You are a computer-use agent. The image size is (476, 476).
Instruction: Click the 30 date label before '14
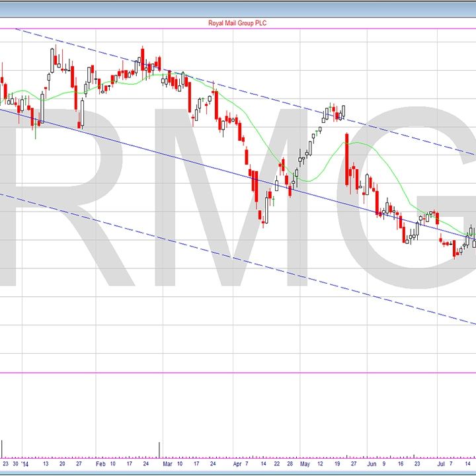pyautogui.click(x=16, y=463)
